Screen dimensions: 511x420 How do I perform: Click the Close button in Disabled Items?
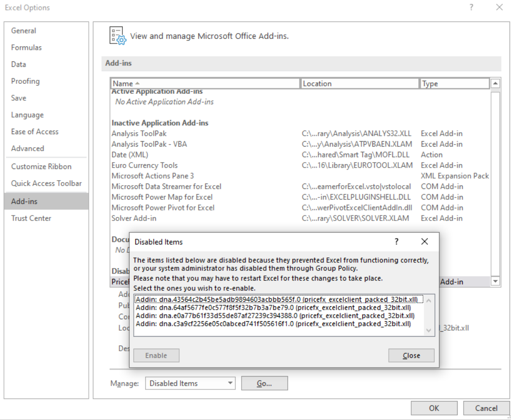click(x=411, y=355)
